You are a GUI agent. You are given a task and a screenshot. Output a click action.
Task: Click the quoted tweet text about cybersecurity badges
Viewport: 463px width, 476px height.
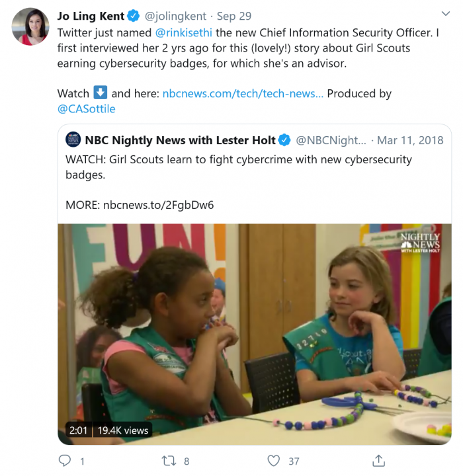pyautogui.click(x=238, y=167)
